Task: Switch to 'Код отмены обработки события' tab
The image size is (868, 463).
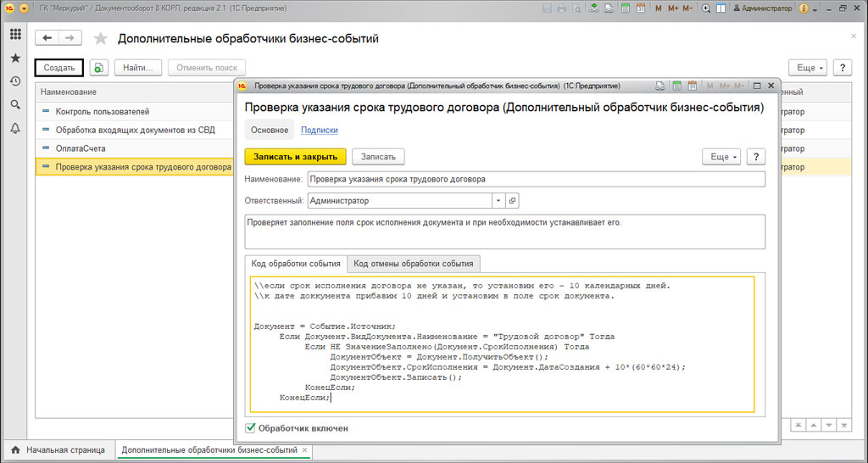Action: click(414, 264)
